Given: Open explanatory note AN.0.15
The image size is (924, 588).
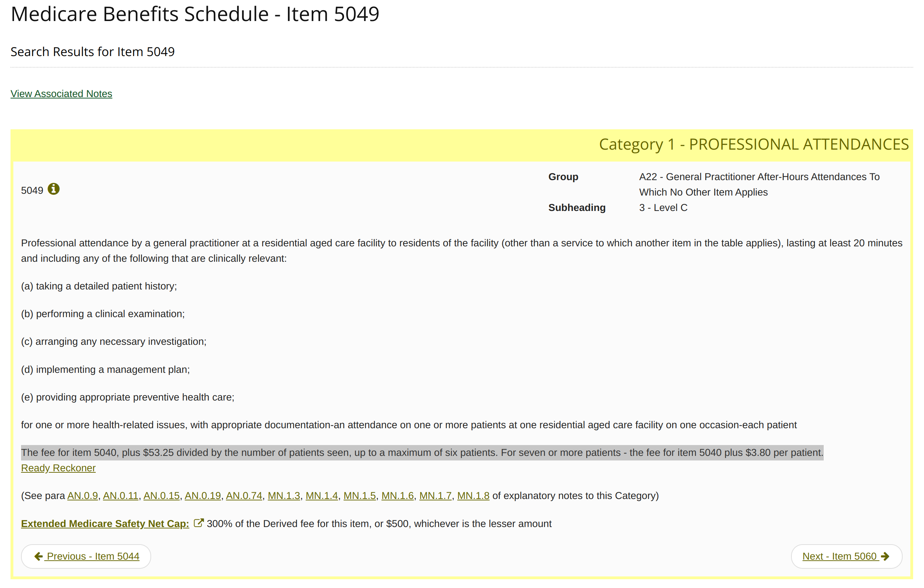Looking at the screenshot, I should tap(161, 495).
